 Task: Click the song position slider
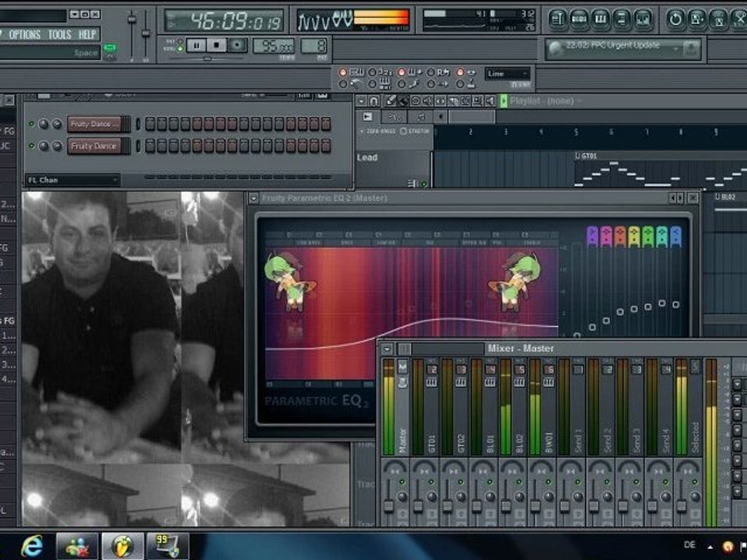click(x=207, y=59)
